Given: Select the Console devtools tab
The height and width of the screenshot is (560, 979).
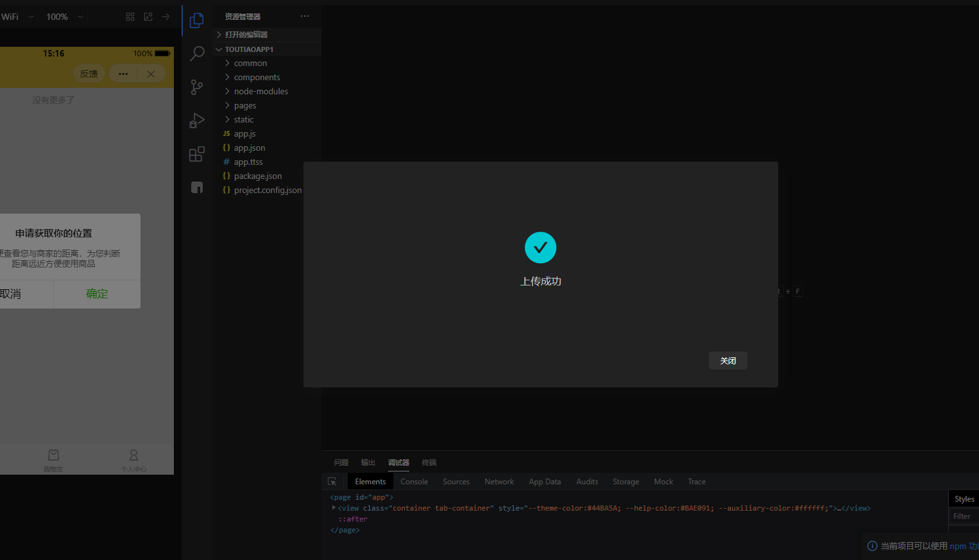Looking at the screenshot, I should [414, 482].
